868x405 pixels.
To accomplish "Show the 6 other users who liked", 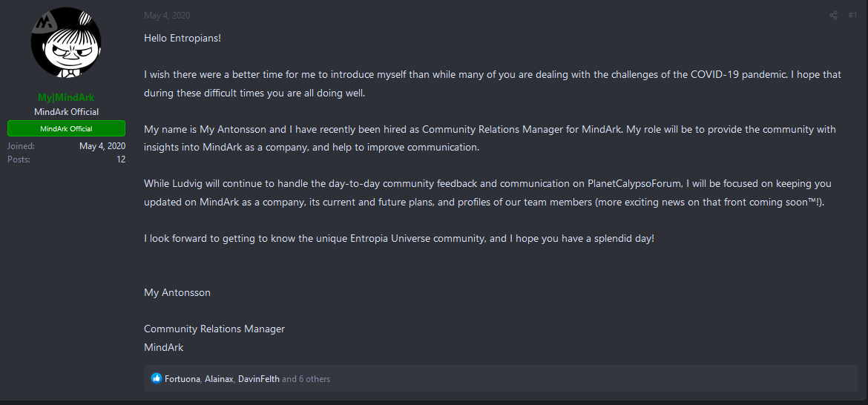I will pyautogui.click(x=306, y=379).
